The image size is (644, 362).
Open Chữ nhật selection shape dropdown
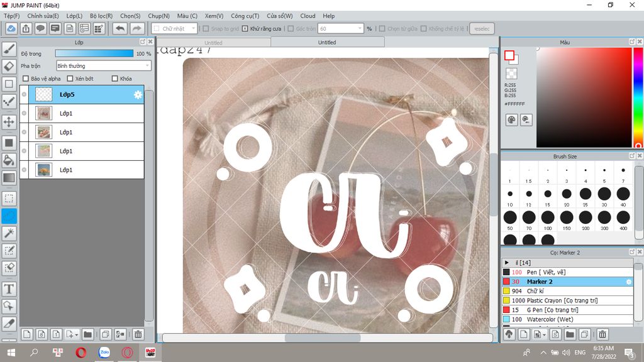point(175,29)
